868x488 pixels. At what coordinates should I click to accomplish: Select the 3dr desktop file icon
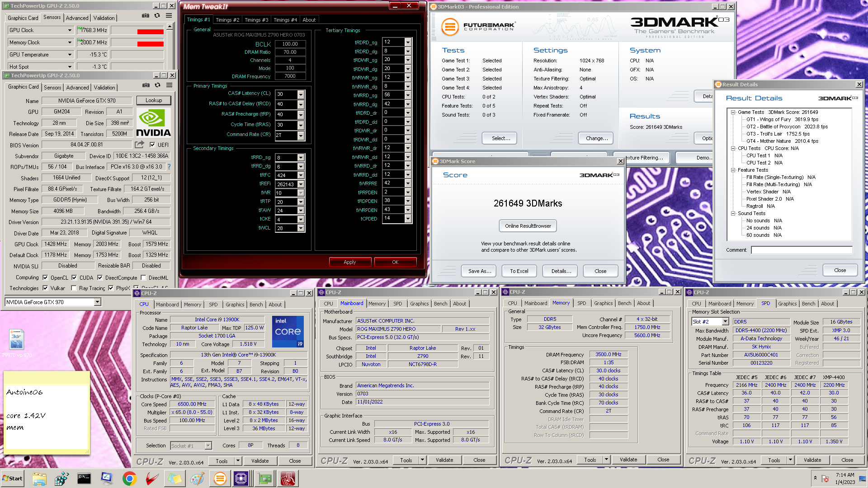coord(17,339)
